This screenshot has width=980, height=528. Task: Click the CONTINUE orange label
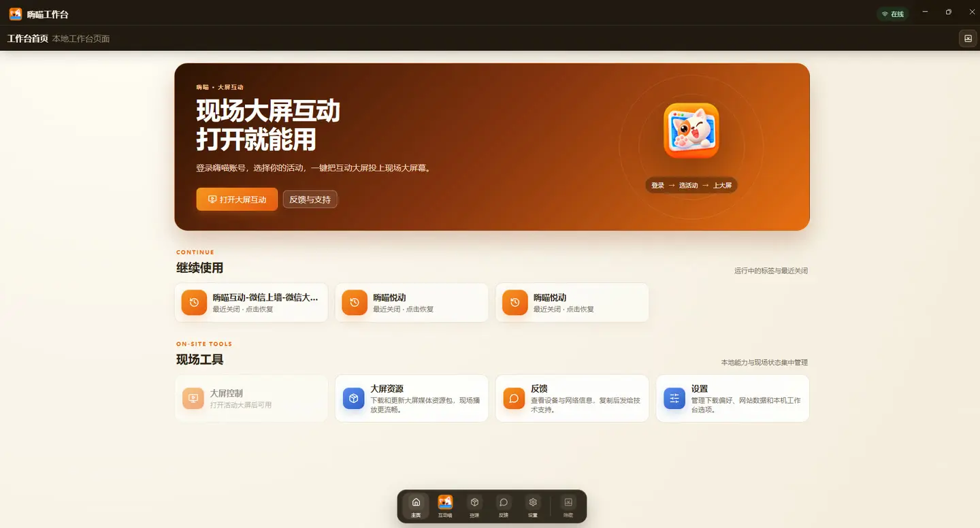pos(195,252)
